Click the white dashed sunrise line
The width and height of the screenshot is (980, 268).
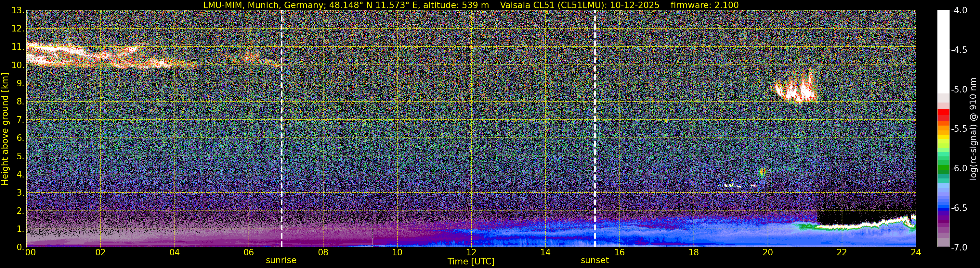(x=281, y=129)
